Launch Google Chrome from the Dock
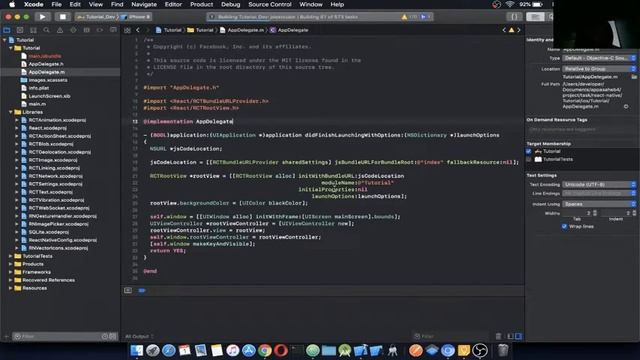The width and height of the screenshot is (640, 360). (x=264, y=351)
